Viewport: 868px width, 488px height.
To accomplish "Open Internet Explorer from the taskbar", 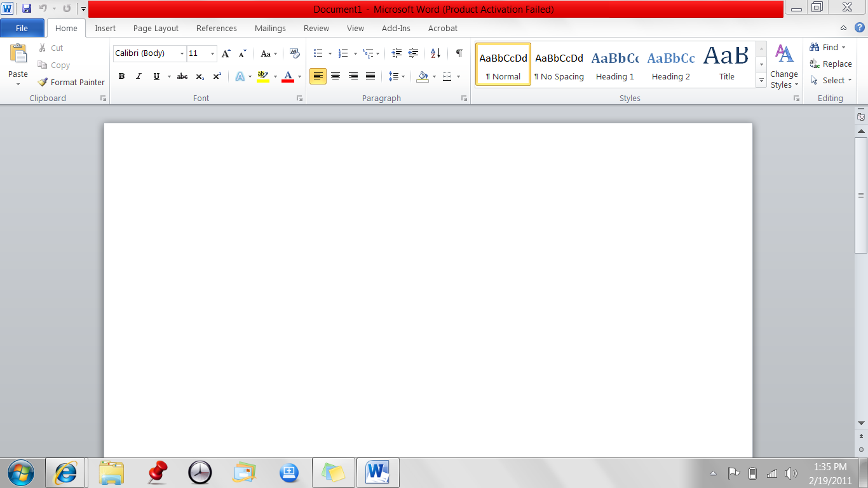I will point(65,473).
